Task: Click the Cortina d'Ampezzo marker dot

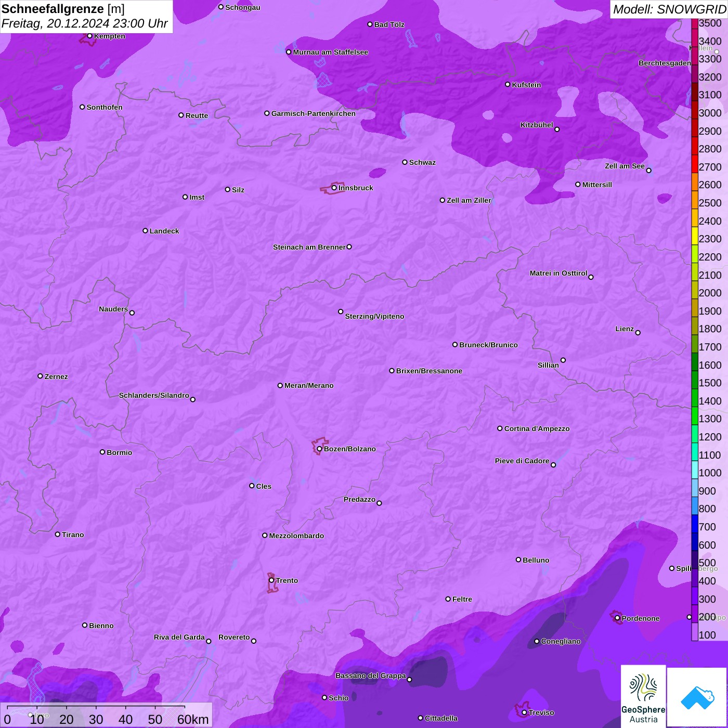Action: click(500, 428)
